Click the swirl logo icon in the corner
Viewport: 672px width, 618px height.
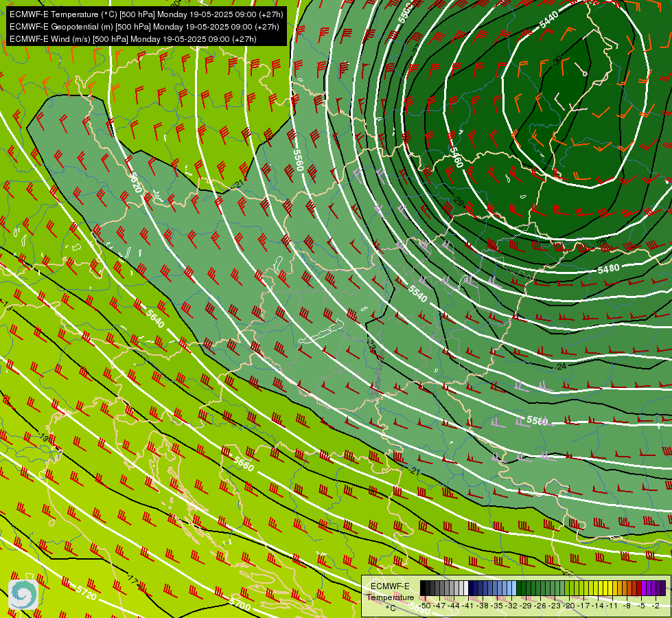23,594
